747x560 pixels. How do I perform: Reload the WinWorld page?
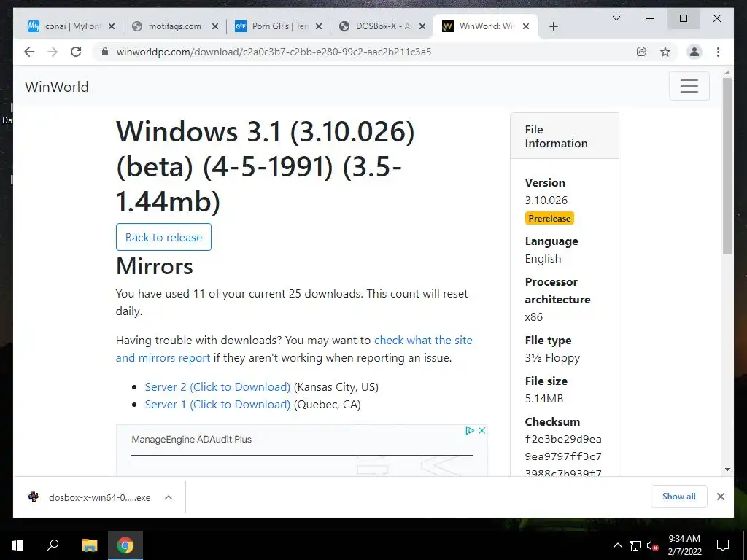(x=76, y=52)
